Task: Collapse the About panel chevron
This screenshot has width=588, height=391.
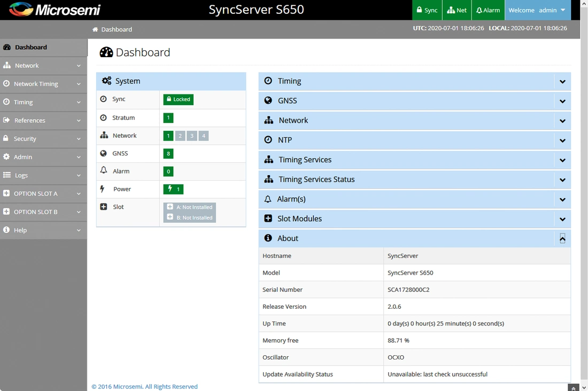Action: coord(562,238)
